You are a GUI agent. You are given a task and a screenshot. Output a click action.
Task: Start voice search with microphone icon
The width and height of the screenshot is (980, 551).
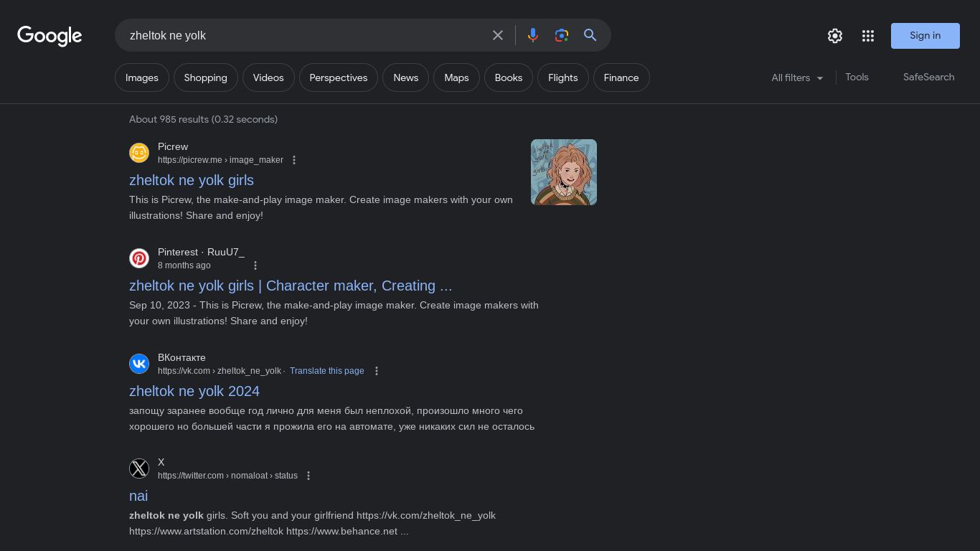pyautogui.click(x=533, y=35)
